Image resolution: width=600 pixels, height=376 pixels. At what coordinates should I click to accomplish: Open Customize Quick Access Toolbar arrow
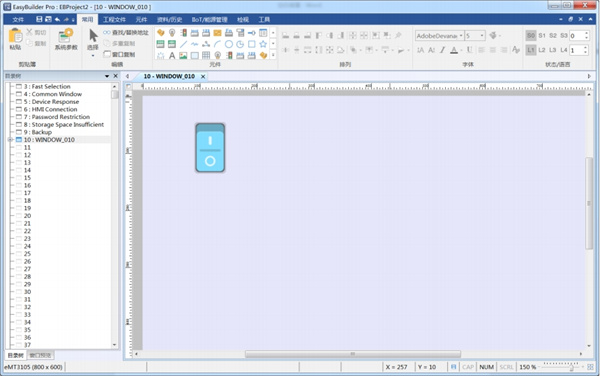click(x=73, y=20)
